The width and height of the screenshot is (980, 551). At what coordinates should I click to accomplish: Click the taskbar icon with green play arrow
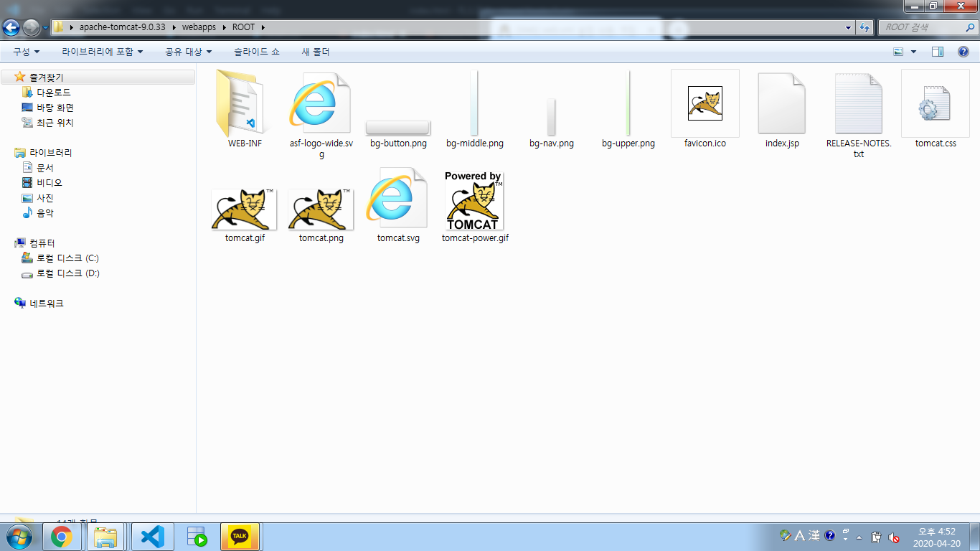(x=197, y=537)
